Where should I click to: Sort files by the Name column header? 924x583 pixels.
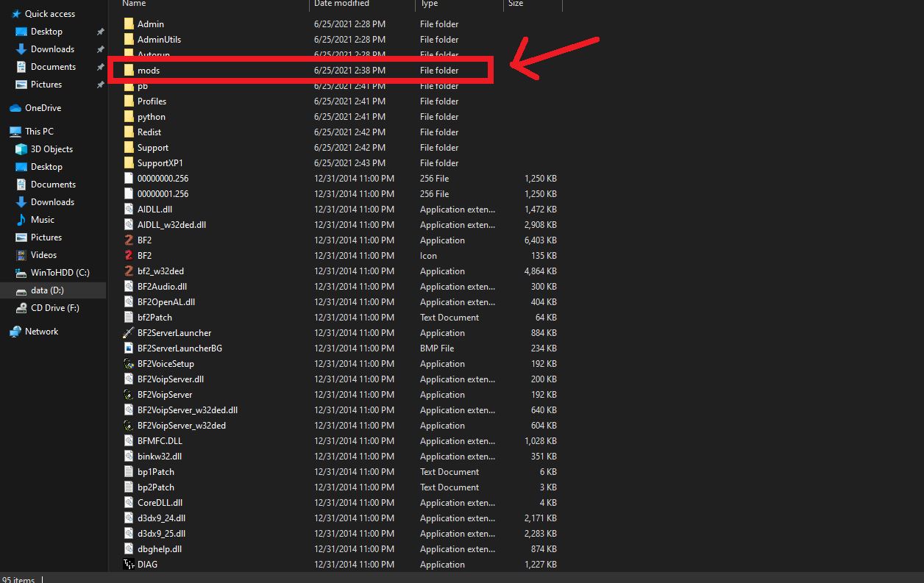pos(134,4)
